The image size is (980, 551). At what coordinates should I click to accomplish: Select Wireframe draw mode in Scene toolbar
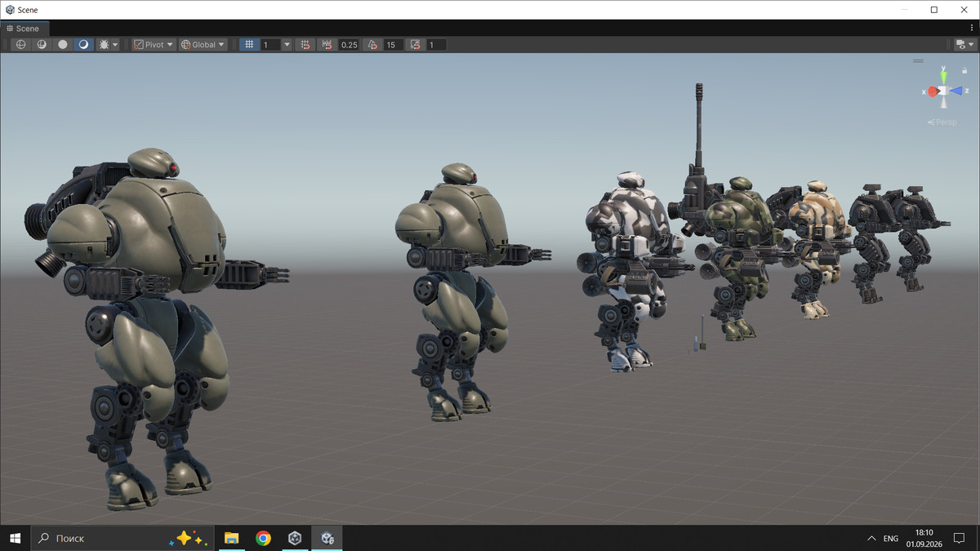21,45
